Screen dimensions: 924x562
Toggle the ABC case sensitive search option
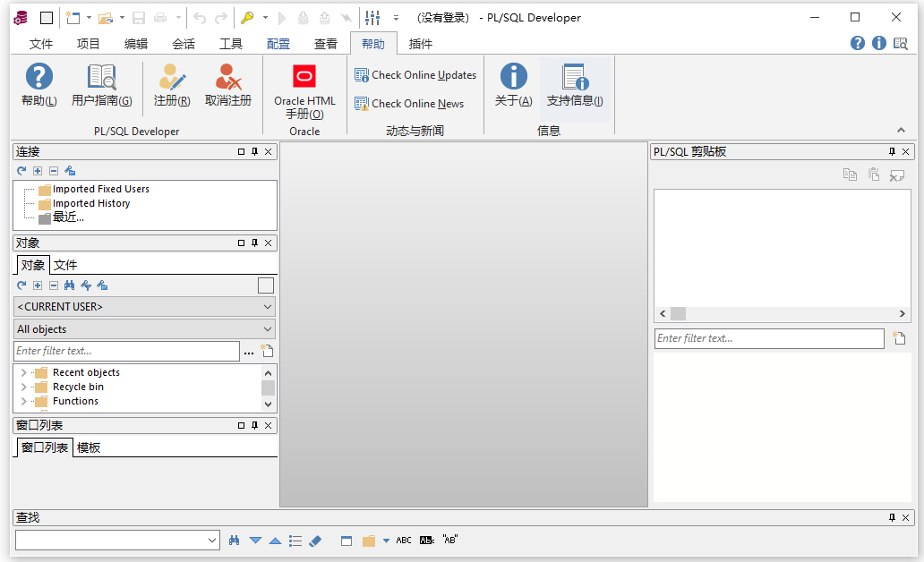pyautogui.click(x=404, y=541)
